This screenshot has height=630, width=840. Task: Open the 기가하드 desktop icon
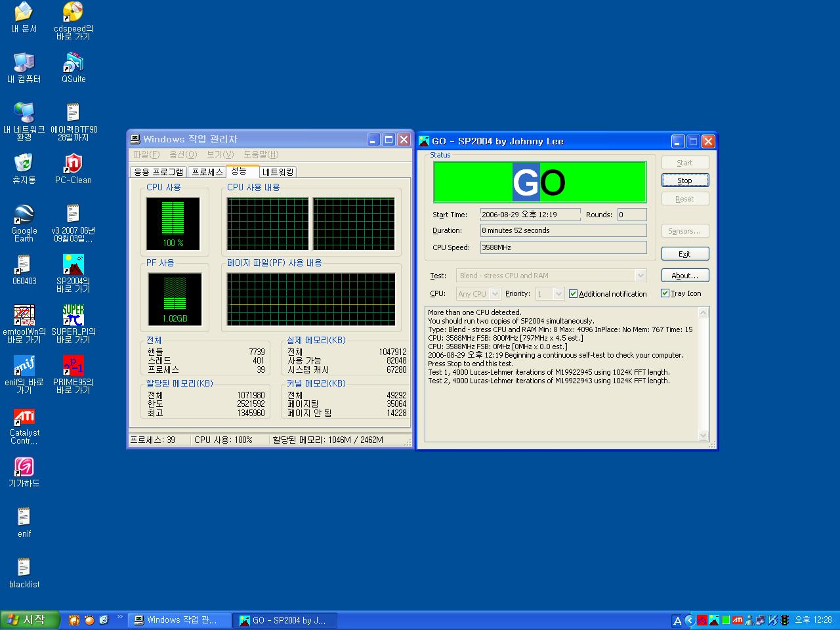(24, 472)
